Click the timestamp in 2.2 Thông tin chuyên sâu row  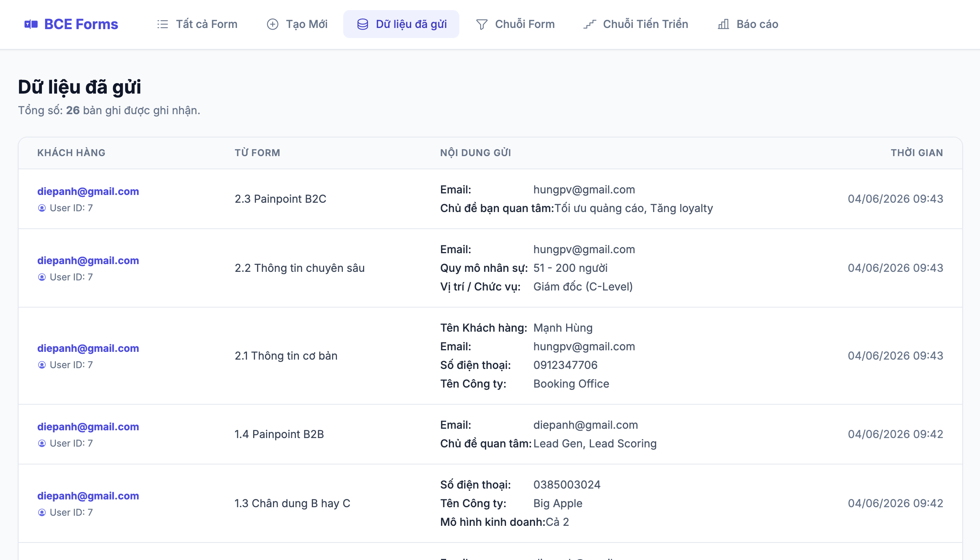click(895, 268)
